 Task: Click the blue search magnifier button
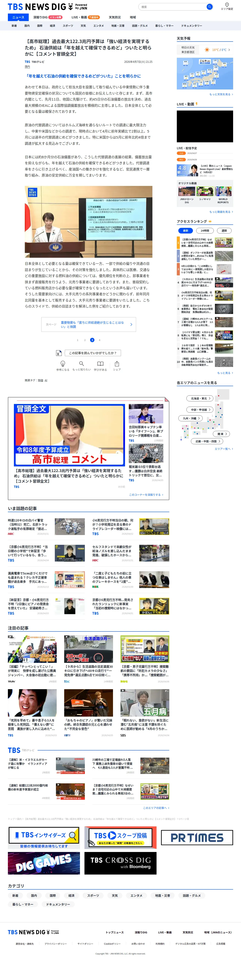[x=209, y=7]
